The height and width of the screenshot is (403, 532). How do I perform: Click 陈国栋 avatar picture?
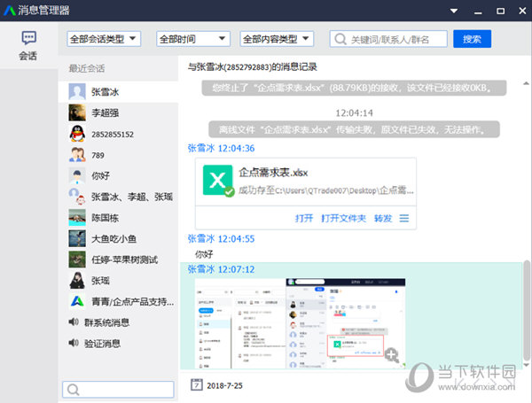tap(77, 218)
